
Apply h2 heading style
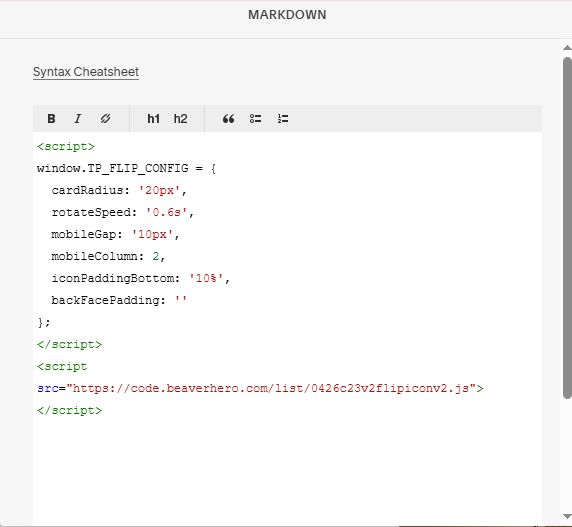180,119
